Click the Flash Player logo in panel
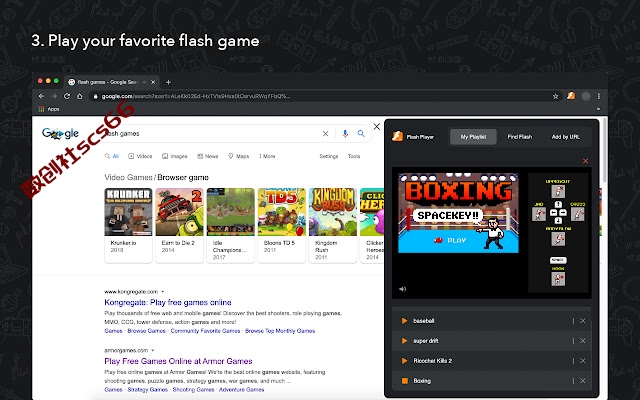640x400 pixels. click(398, 136)
